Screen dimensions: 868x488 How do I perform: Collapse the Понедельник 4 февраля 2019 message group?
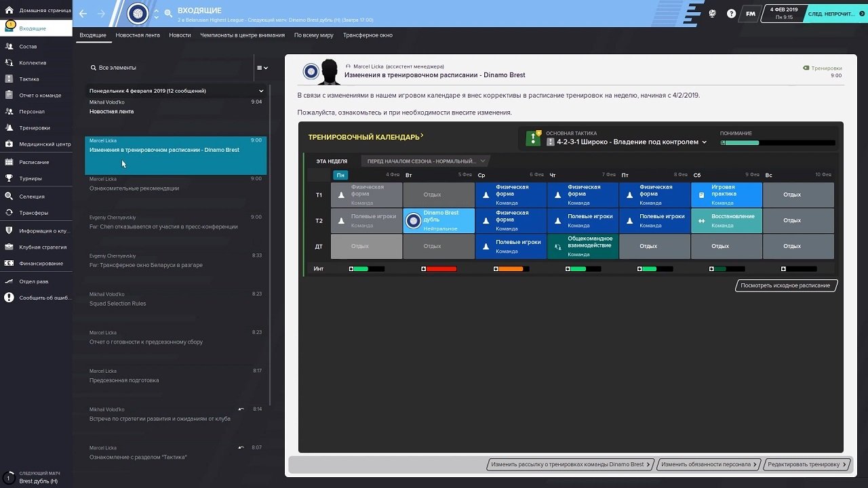click(x=261, y=91)
